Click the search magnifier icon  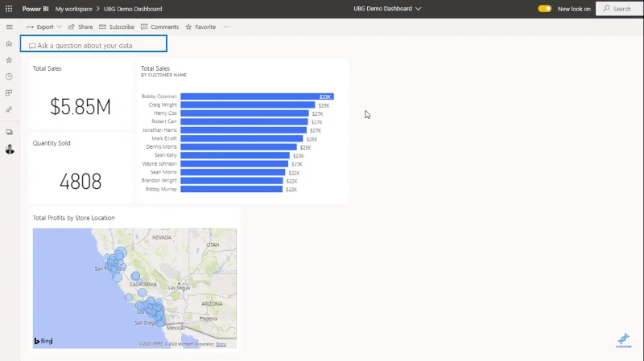click(x=606, y=8)
